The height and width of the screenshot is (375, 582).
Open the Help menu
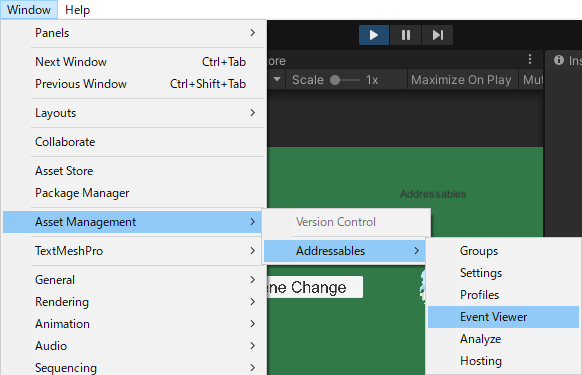[x=77, y=10]
